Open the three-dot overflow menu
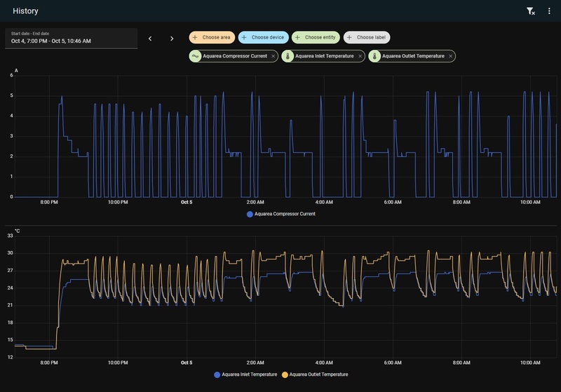This screenshot has height=392, width=561. 549,11
